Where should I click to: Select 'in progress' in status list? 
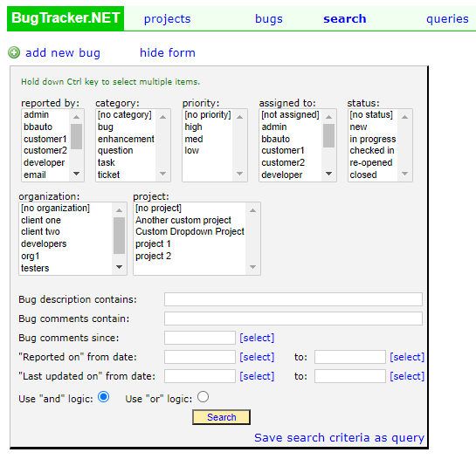pyautogui.click(x=373, y=139)
